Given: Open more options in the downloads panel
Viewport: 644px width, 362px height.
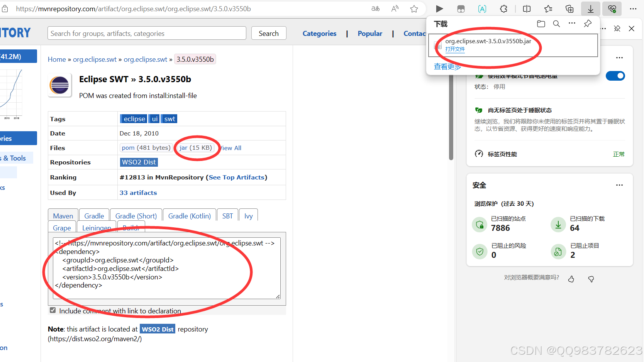Looking at the screenshot, I should pos(572,24).
